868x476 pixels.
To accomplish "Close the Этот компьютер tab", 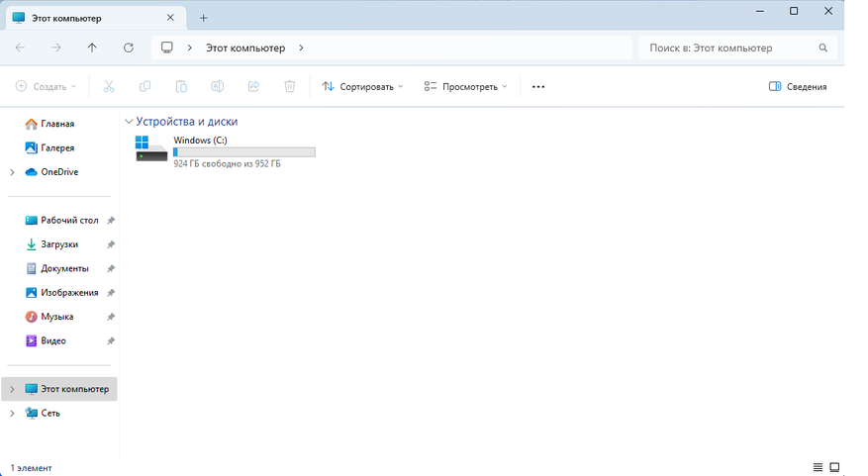I will (x=170, y=18).
